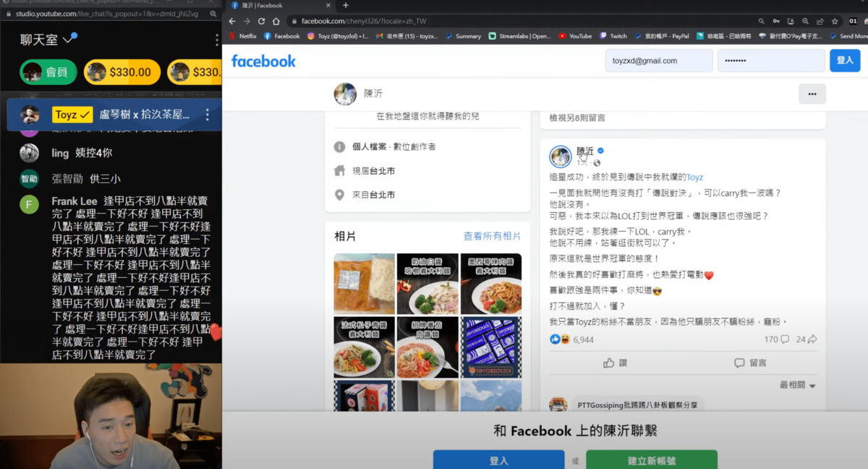868x469 pixels.
Task: Open the blue sticker sheets photo thumbnail
Action: coord(491,347)
